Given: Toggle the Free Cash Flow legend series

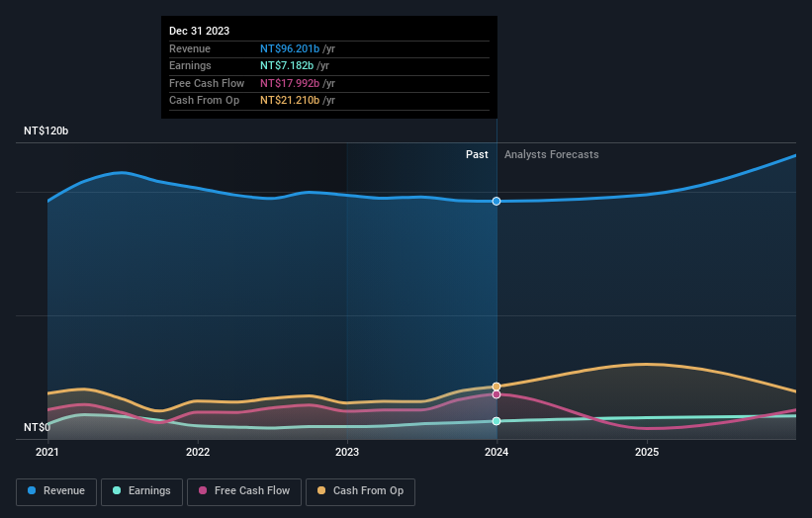Looking at the screenshot, I should [244, 491].
